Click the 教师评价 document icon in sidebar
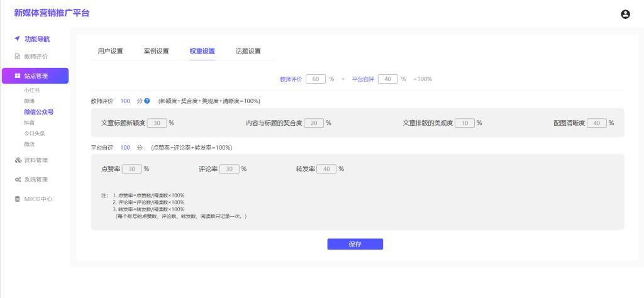644x298 pixels. point(18,57)
